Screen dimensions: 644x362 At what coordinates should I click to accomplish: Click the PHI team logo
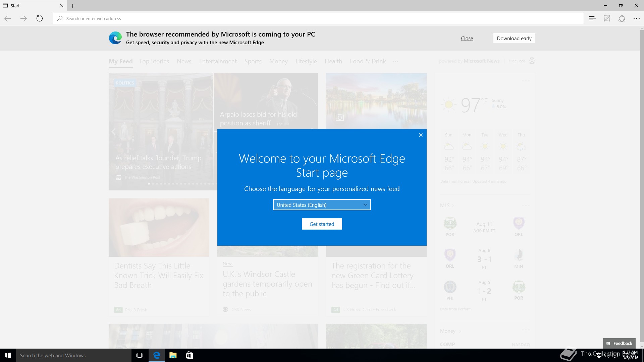click(450, 287)
